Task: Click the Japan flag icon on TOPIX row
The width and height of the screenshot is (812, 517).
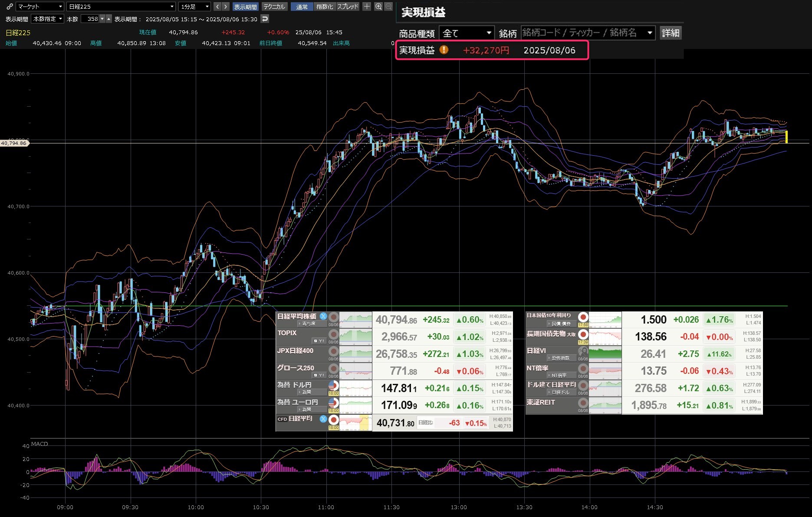Action: (333, 334)
